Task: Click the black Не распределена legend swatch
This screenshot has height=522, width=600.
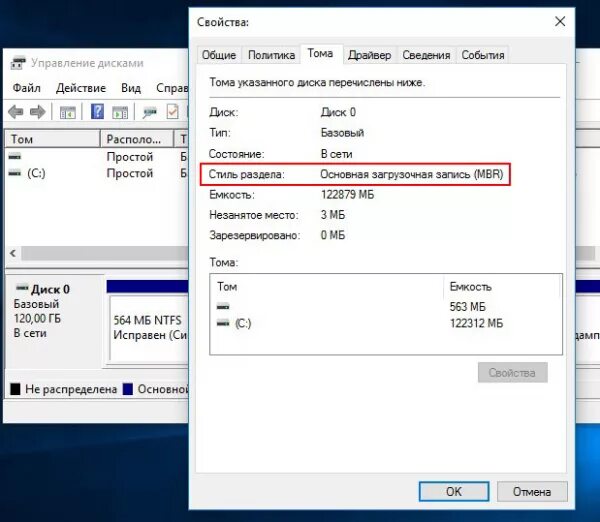Action: (15, 389)
